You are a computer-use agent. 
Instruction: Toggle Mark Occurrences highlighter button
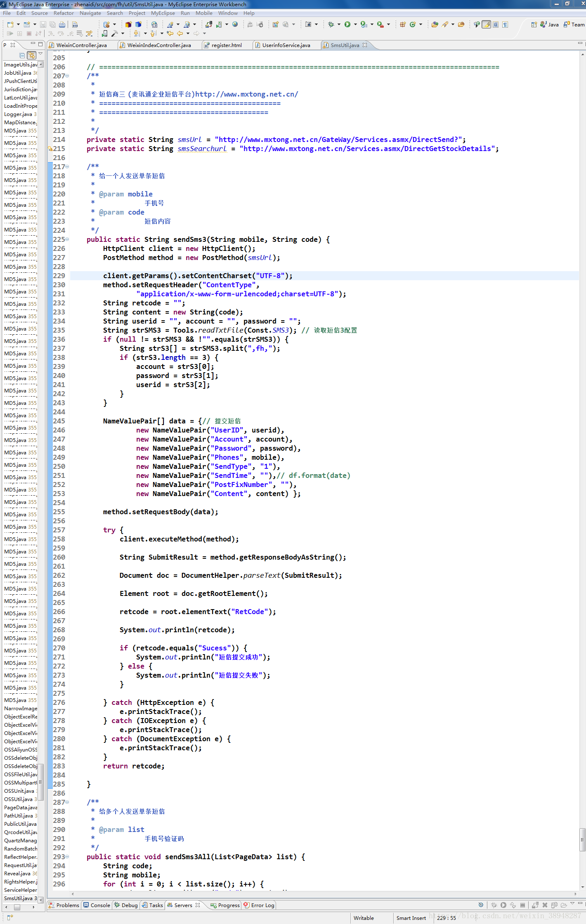(487, 24)
